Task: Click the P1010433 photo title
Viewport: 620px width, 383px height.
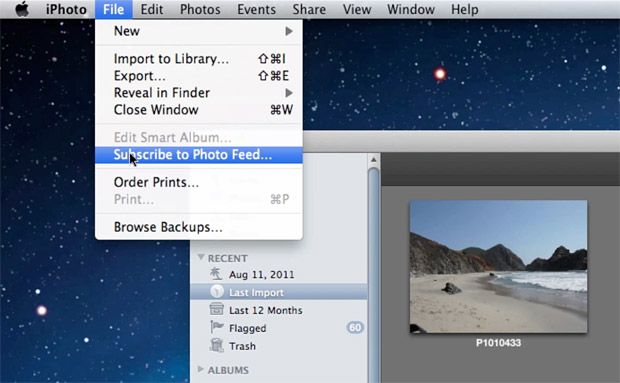Action: pyautogui.click(x=498, y=343)
